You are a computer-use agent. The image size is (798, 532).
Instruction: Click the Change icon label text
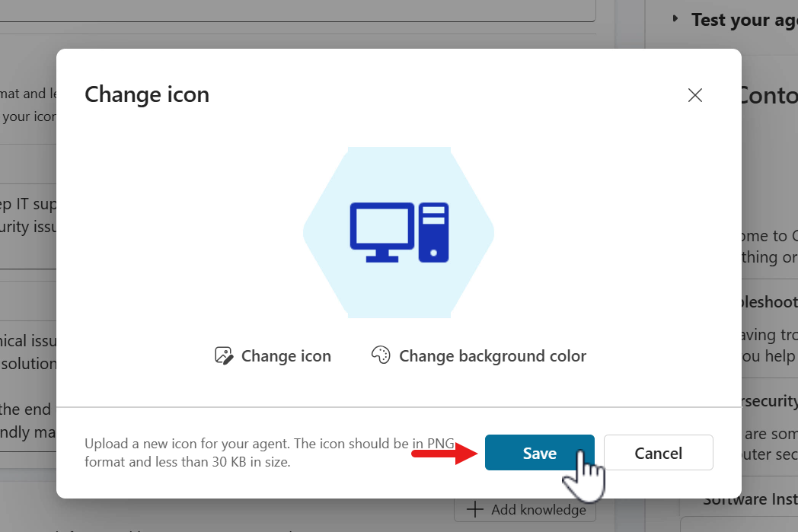pyautogui.click(x=286, y=355)
